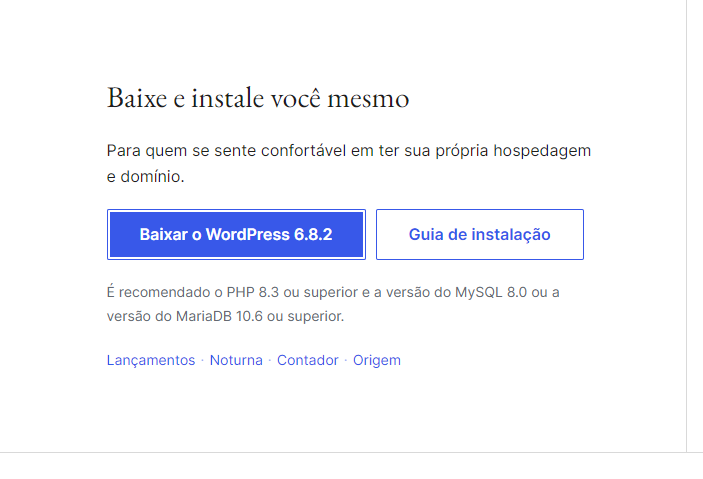The width and height of the screenshot is (703, 479).
Task: Click the É recomendado requirements text
Action: coord(333,304)
